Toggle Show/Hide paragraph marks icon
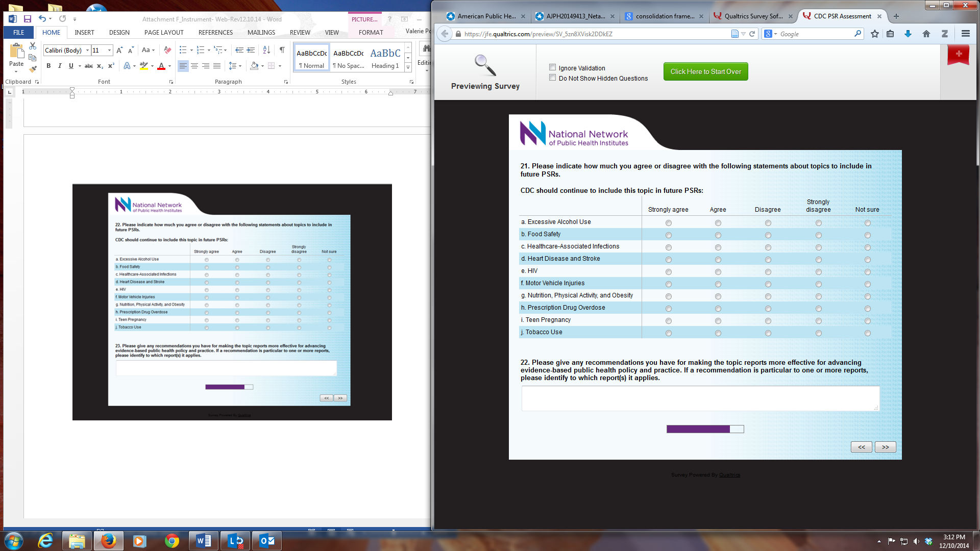 click(282, 50)
